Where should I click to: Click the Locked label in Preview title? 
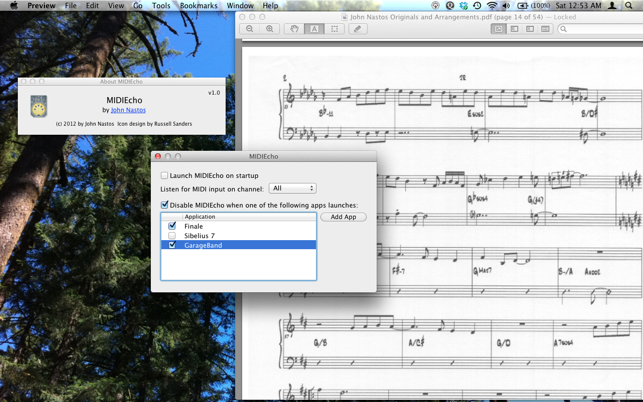click(565, 17)
